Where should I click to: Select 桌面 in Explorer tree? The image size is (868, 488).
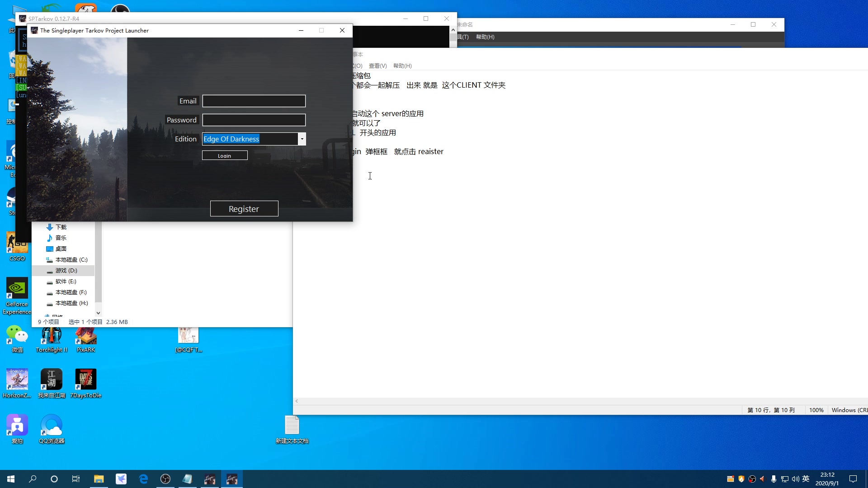[61, 249]
